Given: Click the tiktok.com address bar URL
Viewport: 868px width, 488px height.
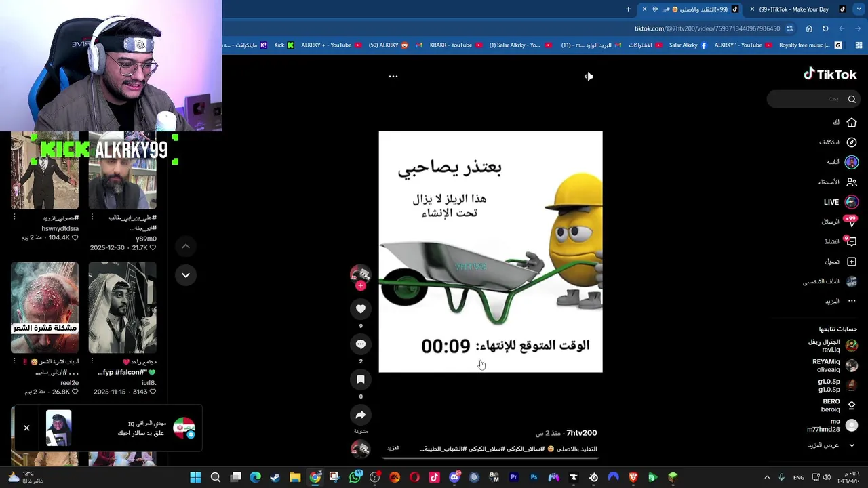Looking at the screenshot, I should (x=707, y=28).
